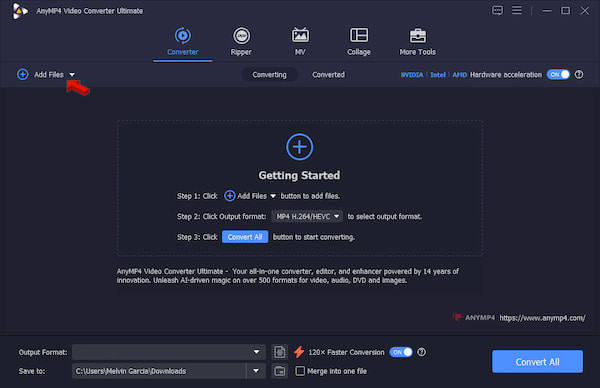Image resolution: width=600 pixels, height=388 pixels.
Task: Show the Converting list
Action: 269,75
